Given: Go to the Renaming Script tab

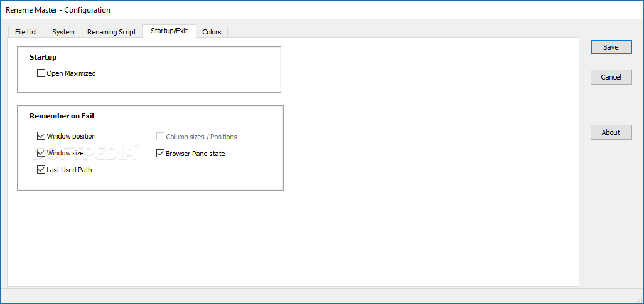Looking at the screenshot, I should (112, 32).
